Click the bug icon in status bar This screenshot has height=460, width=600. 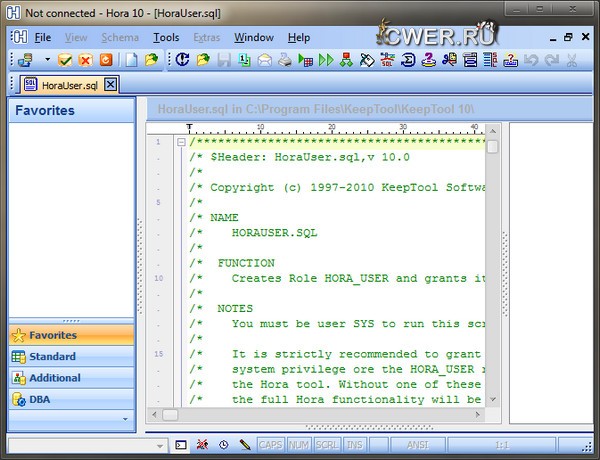[202, 443]
